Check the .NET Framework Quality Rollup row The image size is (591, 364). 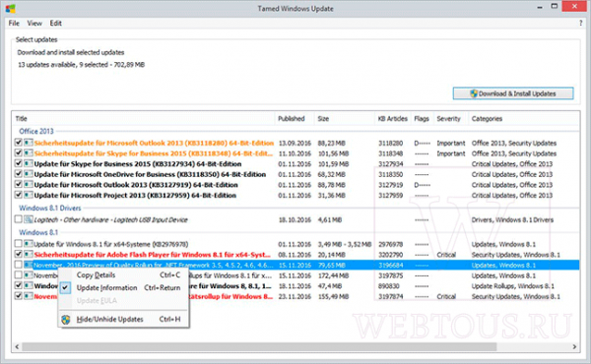pos(18,265)
